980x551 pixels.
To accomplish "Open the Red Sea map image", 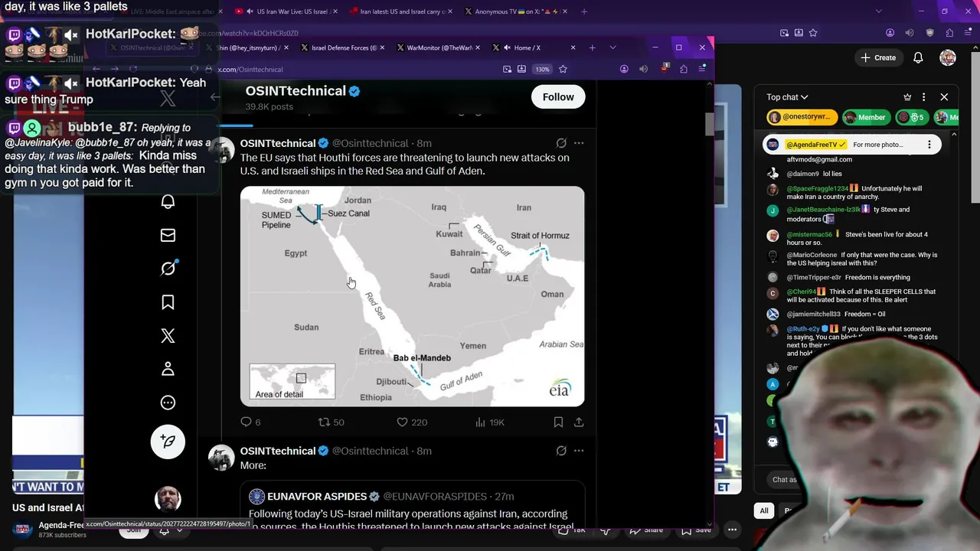I will [x=412, y=296].
